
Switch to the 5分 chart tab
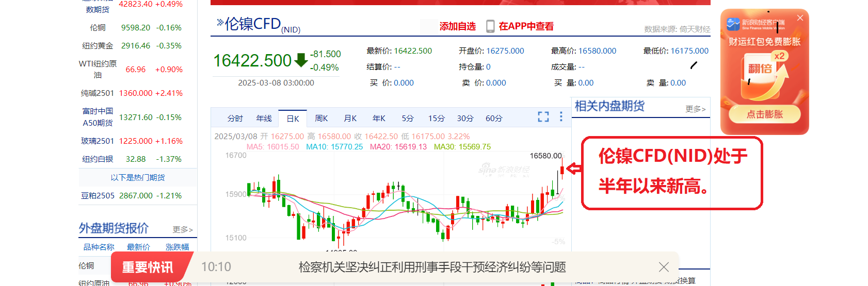tap(408, 119)
